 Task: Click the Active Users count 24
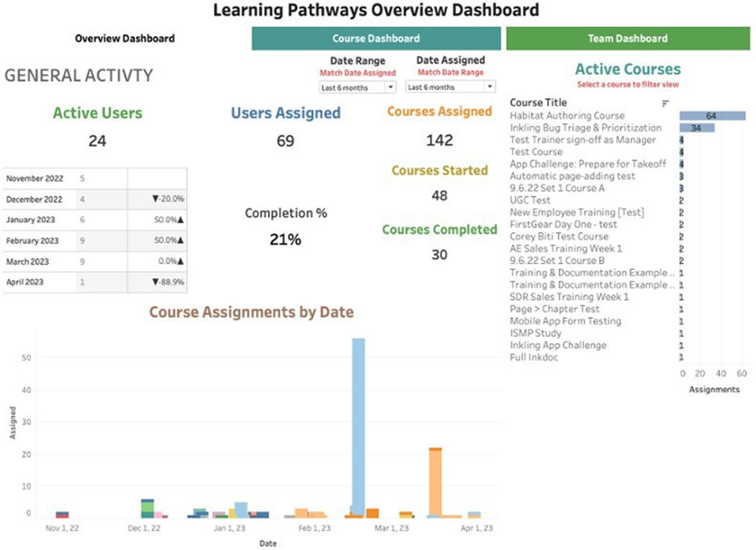click(97, 141)
